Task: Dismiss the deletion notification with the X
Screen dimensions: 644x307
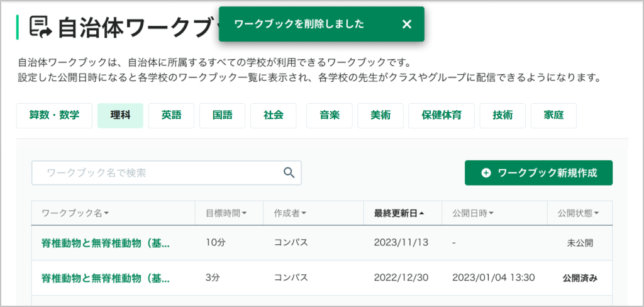Action: (407, 25)
